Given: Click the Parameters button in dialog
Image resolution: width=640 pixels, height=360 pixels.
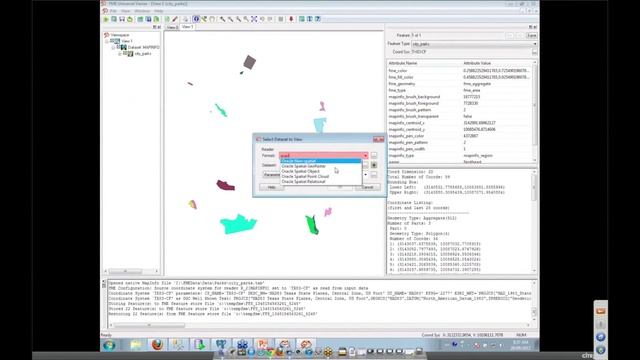Looking at the screenshot, I should (271, 175).
